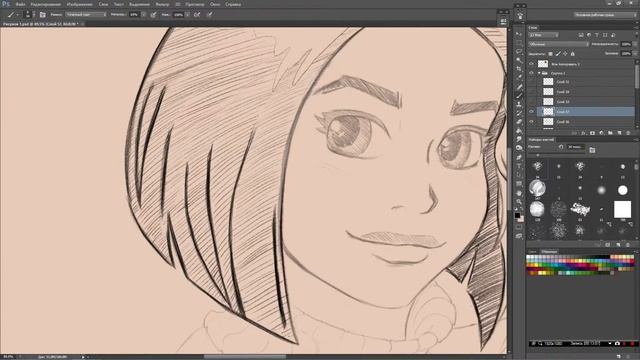Screen dimensions: 640x360
Task: Add a new adjustment layer icon
Action: tap(601, 133)
